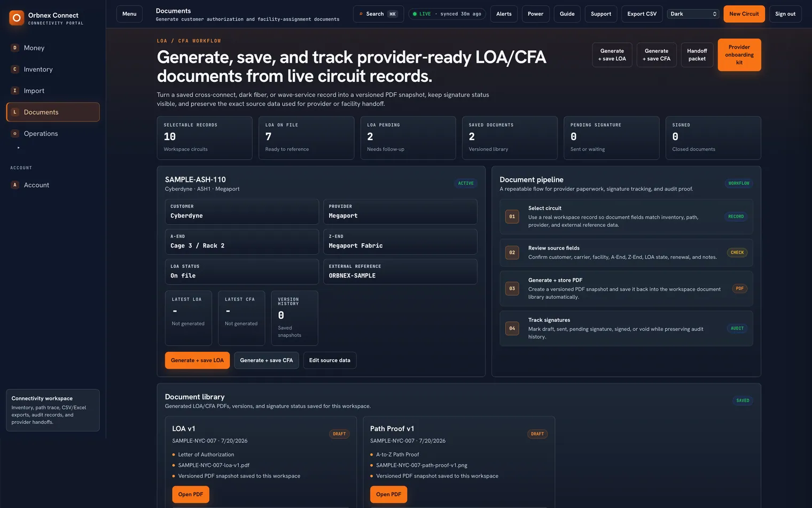Click the step 04 number badge
The height and width of the screenshot is (508, 812).
[x=512, y=328]
